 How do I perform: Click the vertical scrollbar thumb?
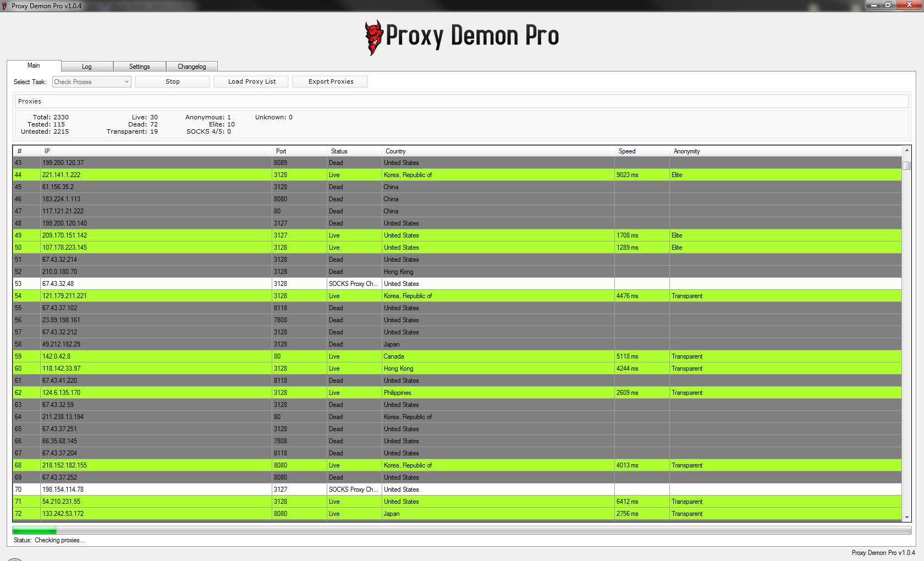point(906,166)
